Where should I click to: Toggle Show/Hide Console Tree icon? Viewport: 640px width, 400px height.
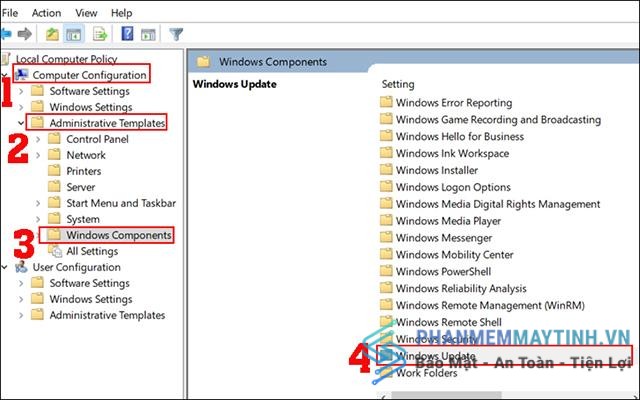click(x=74, y=34)
